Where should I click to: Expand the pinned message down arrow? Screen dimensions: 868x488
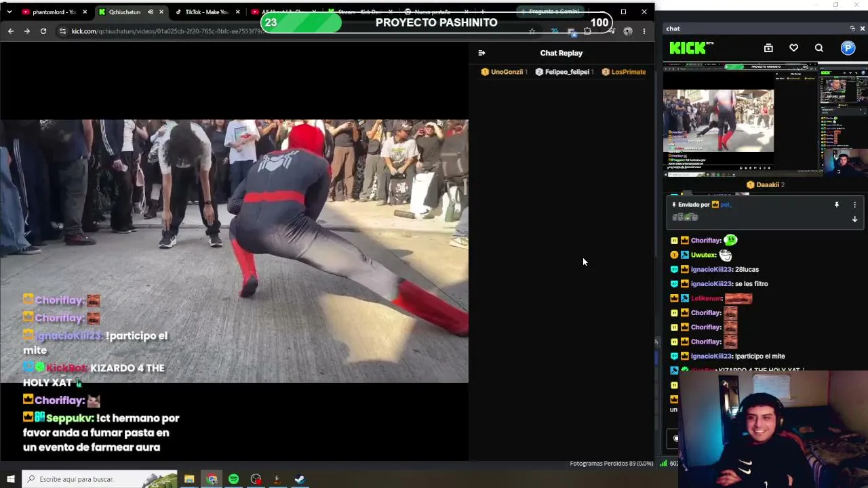coord(854,220)
